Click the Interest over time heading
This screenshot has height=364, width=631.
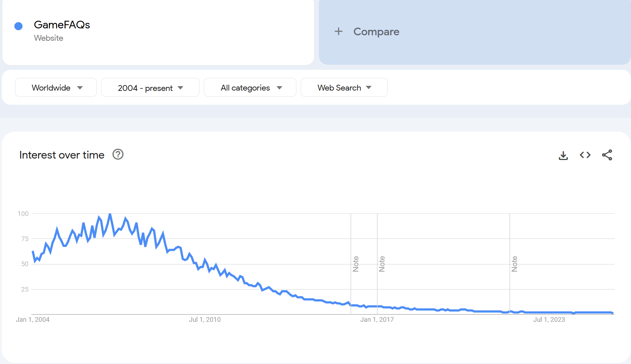pyautogui.click(x=62, y=155)
